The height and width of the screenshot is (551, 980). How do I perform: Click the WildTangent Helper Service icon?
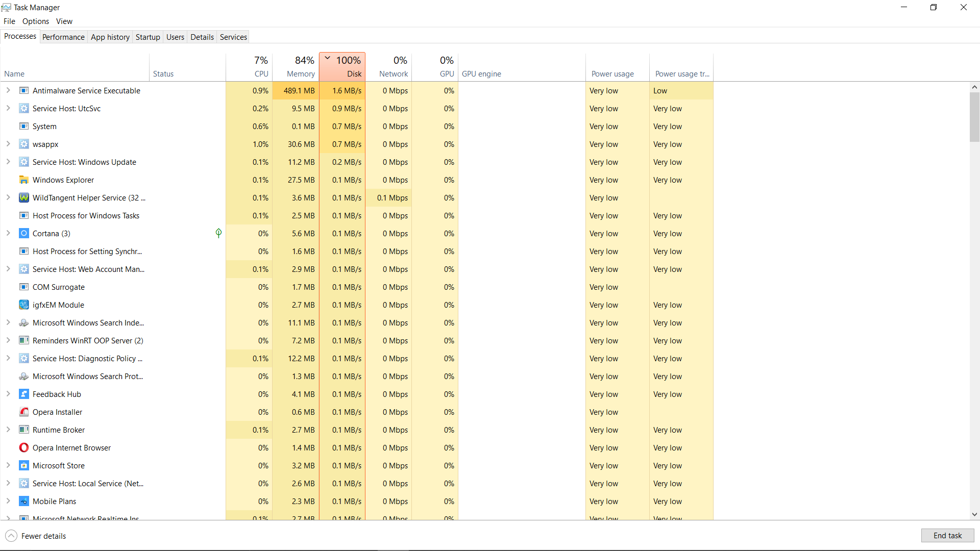click(x=24, y=198)
